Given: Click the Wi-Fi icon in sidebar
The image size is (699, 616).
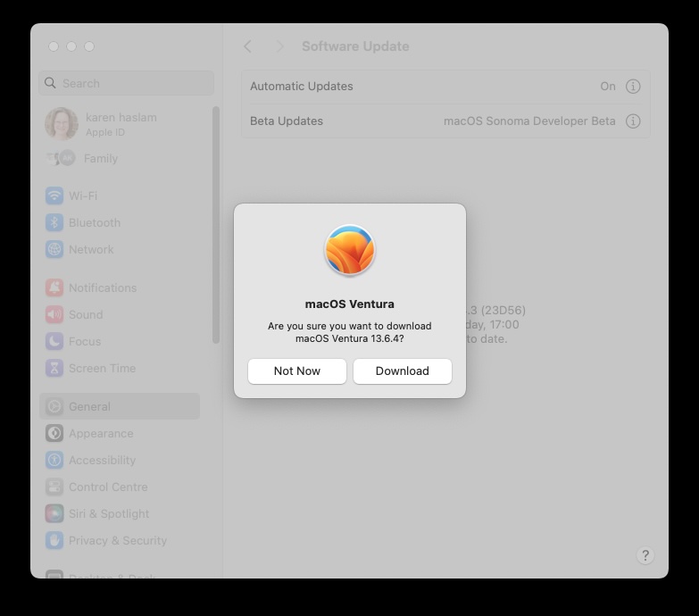Looking at the screenshot, I should tap(54, 196).
